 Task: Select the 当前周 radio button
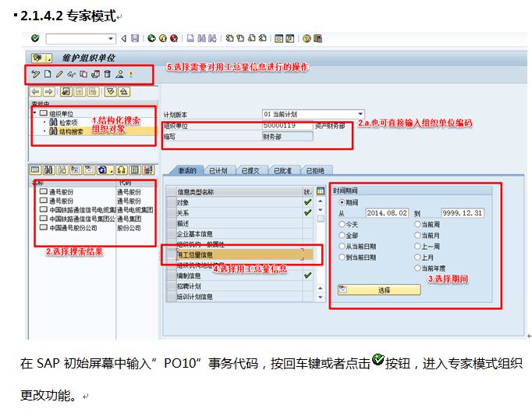pyautogui.click(x=417, y=224)
